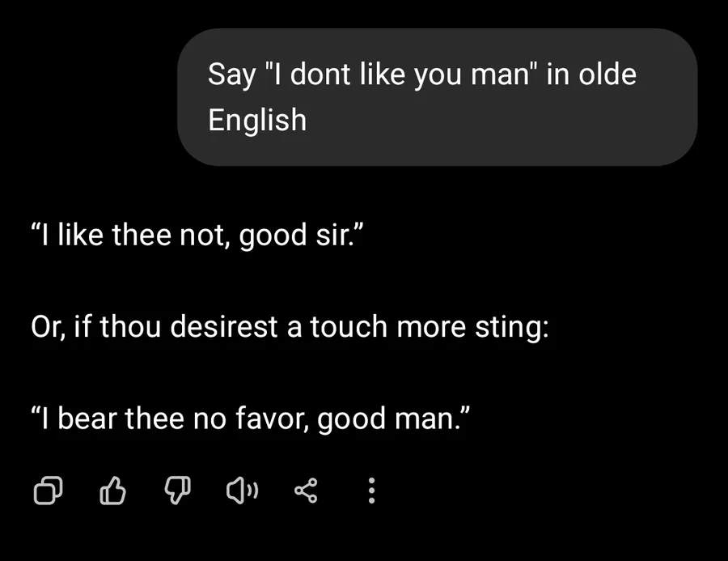
Task: Share this response
Action: point(306,490)
